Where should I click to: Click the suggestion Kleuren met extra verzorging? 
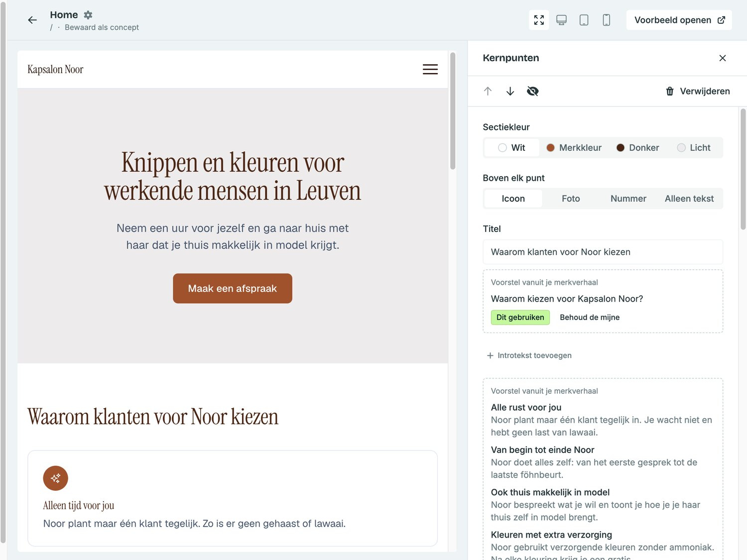pos(551,535)
